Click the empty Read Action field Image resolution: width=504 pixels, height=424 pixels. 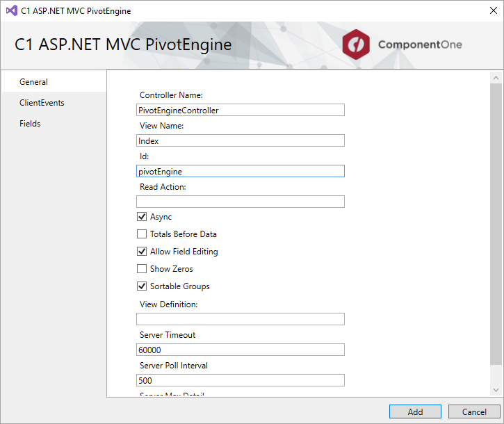click(x=241, y=202)
